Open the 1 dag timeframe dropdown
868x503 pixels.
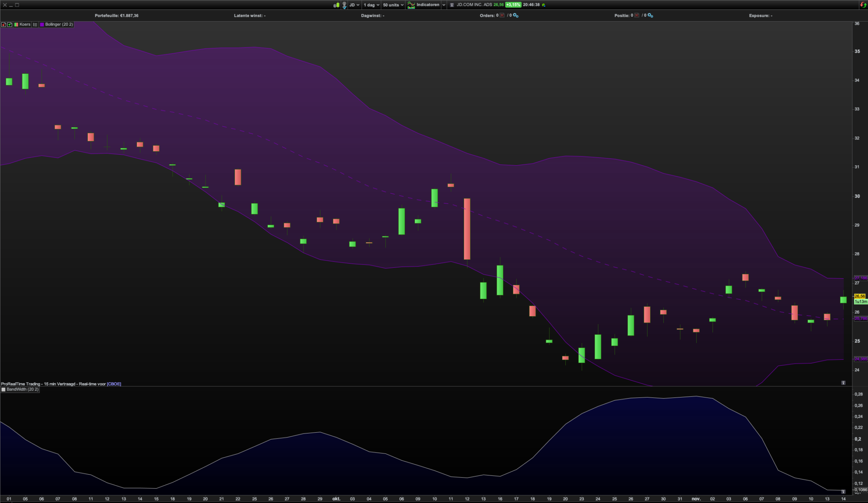pyautogui.click(x=371, y=5)
